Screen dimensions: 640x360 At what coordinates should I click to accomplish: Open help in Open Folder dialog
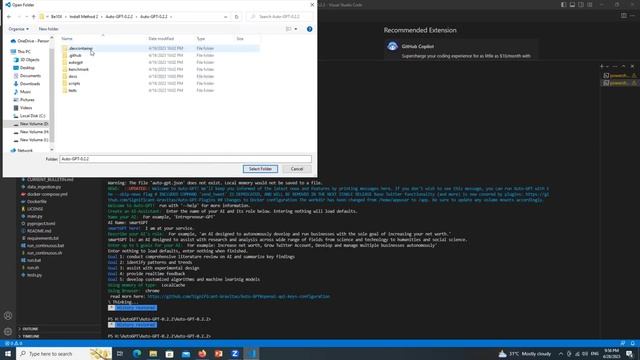coord(309,29)
